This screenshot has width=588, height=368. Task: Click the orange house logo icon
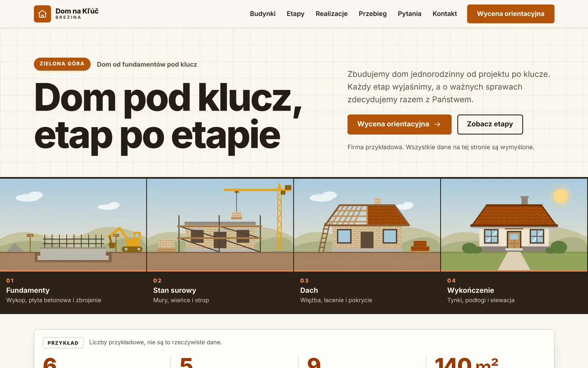(42, 14)
